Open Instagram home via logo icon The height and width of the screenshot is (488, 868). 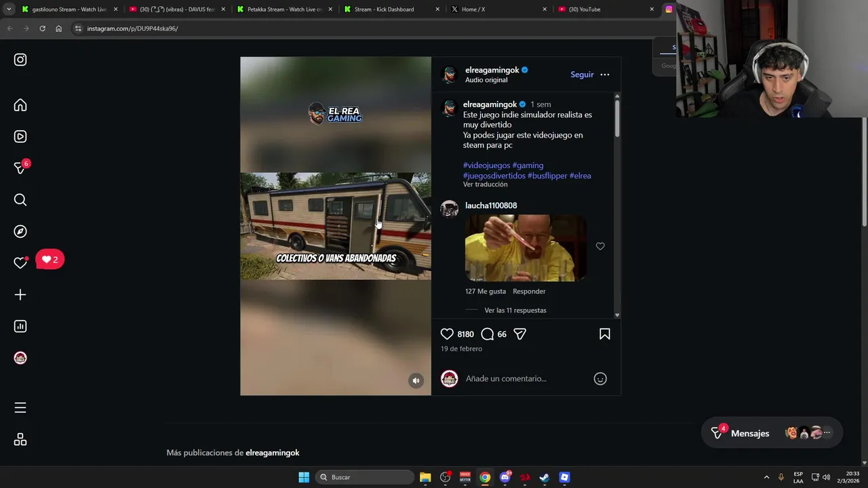[x=20, y=60]
